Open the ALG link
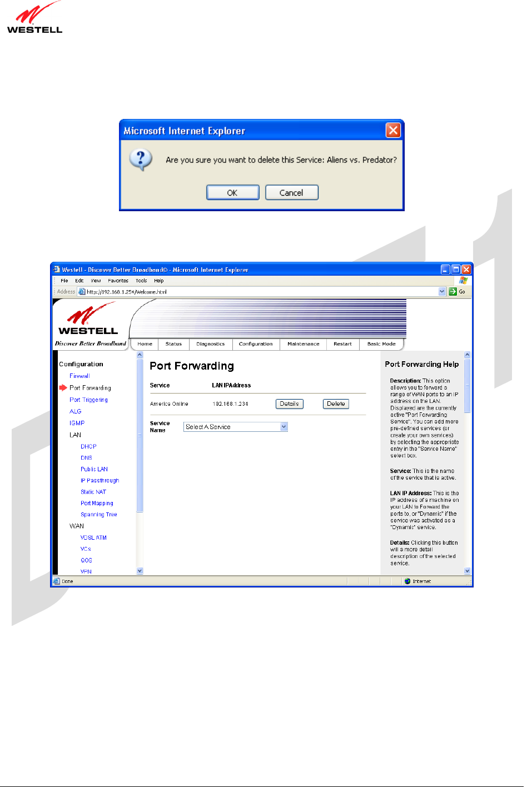Screen dimensions: 532x787 coord(76,411)
